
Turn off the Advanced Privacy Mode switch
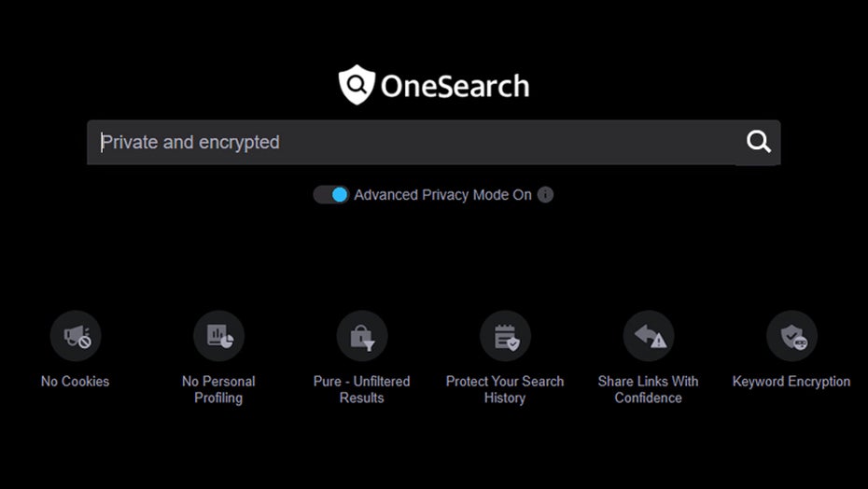click(x=330, y=195)
